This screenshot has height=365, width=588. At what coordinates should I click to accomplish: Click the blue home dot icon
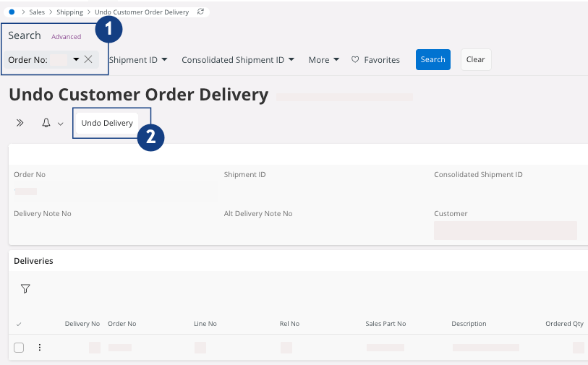click(12, 12)
